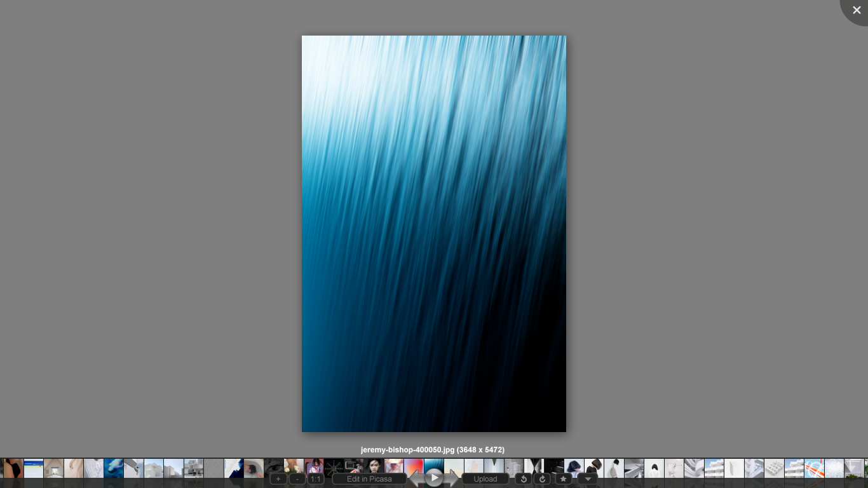
Task: Toggle the star rating on this photo
Action: (x=563, y=478)
